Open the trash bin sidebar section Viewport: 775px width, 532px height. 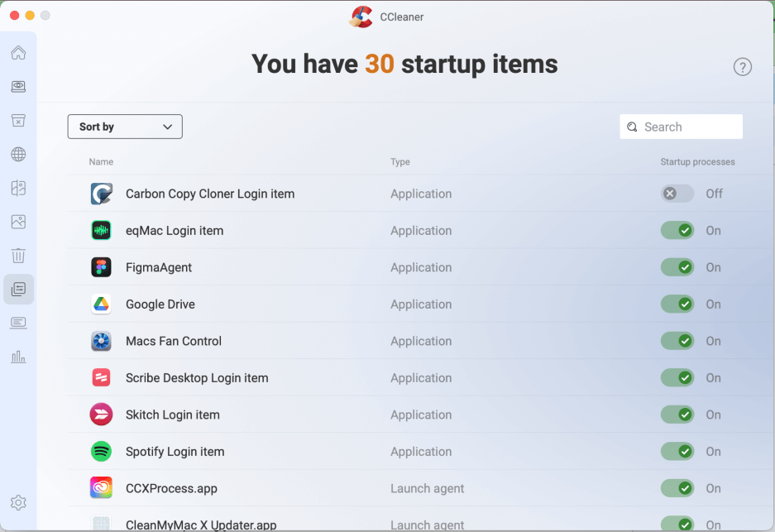click(x=18, y=256)
